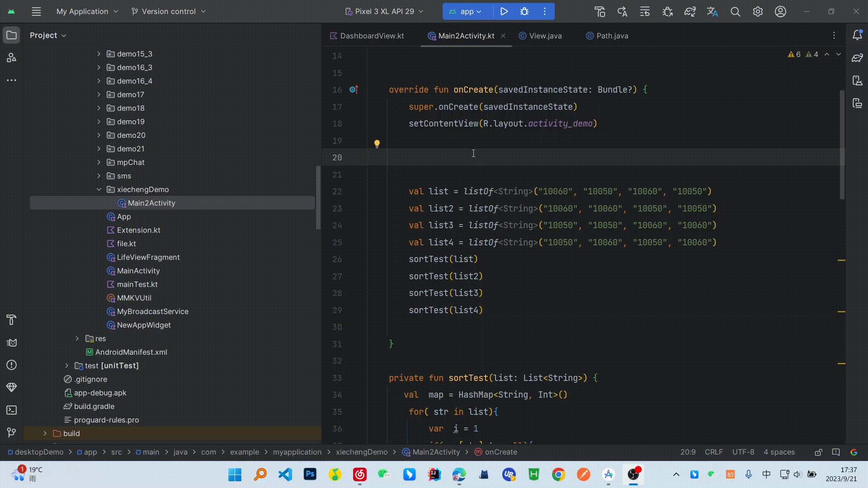This screenshot has height=488, width=868.
Task: Open the Notifications bell panel
Action: click(x=857, y=35)
